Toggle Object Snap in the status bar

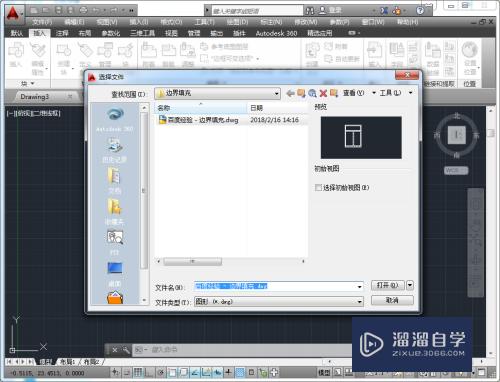pos(172,372)
